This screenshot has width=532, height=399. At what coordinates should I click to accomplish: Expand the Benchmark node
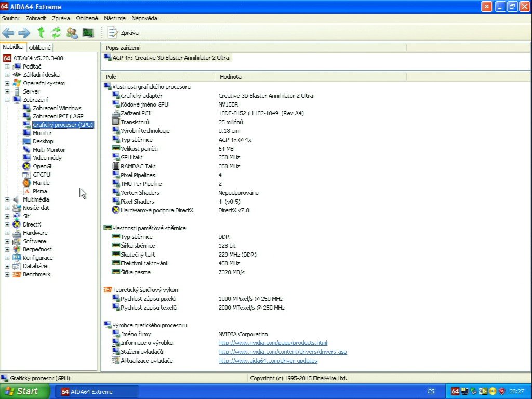coord(7,274)
